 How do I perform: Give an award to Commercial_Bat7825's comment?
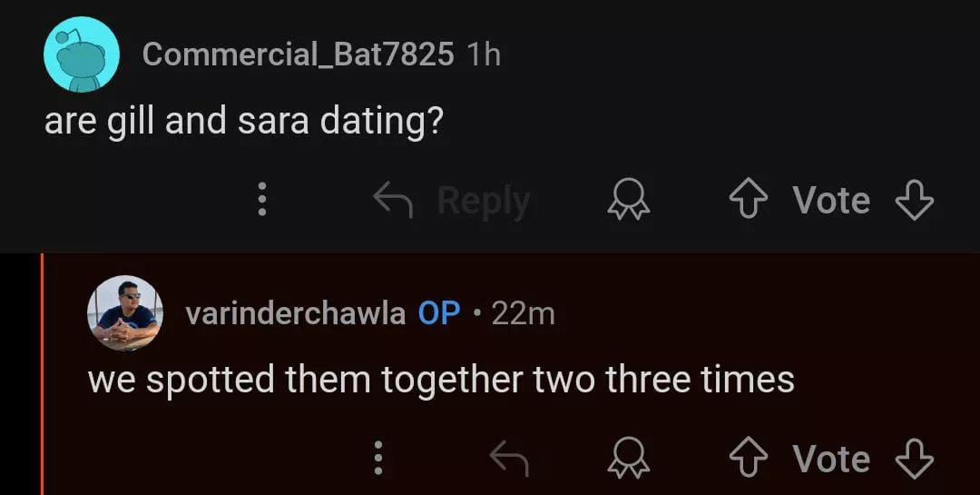pos(629,201)
